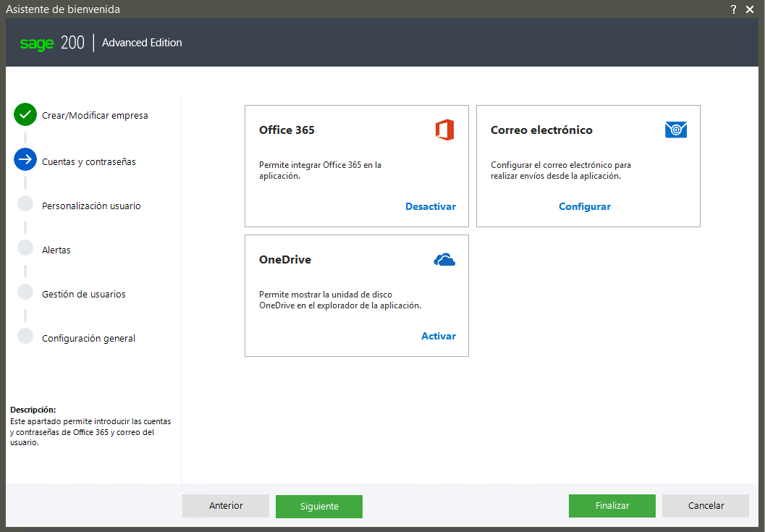Screen dimensions: 765x532
Task: Click the blue arrow current-step icon
Action: [x=25, y=159]
